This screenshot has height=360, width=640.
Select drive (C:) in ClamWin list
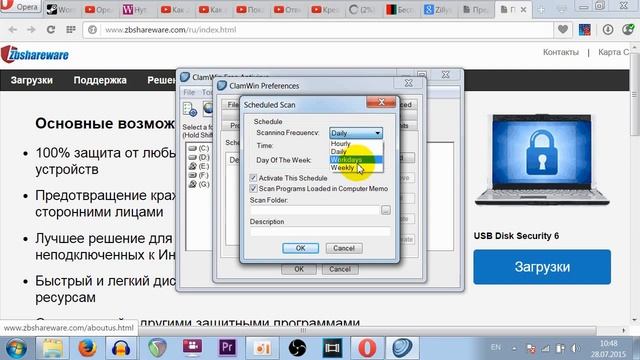pyautogui.click(x=199, y=148)
